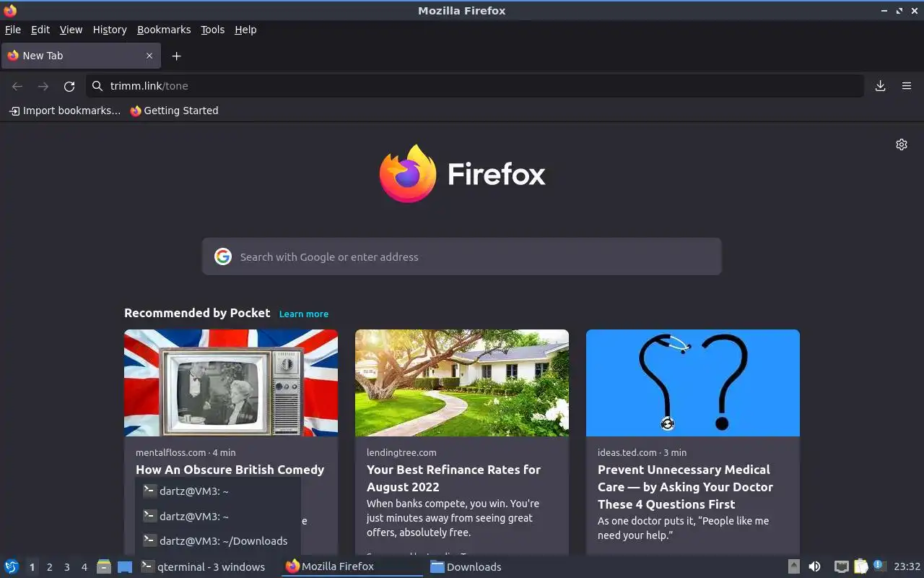
Task: Open the Firefox hamburger application menu
Action: click(x=907, y=86)
